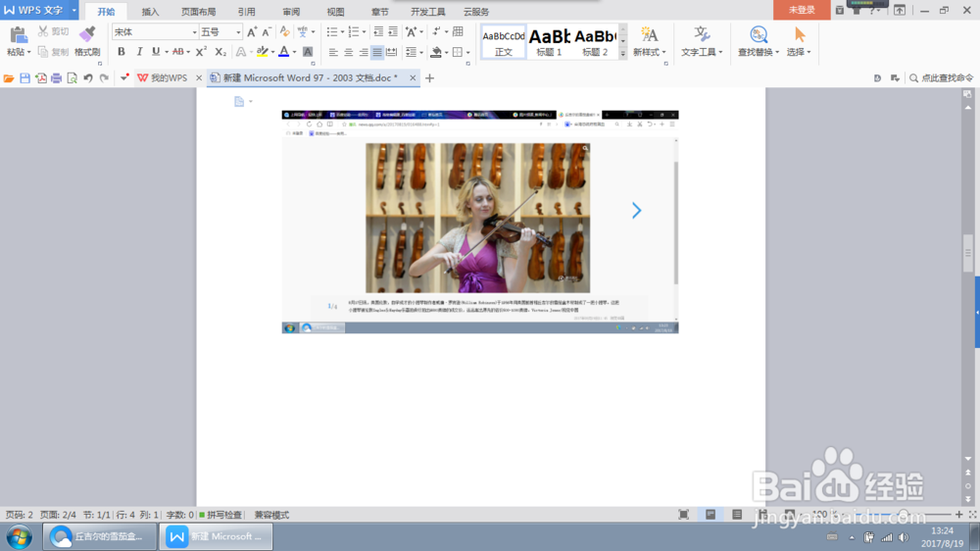Open bullet list style dropdown
Screen dimensions: 980x551
click(x=342, y=32)
